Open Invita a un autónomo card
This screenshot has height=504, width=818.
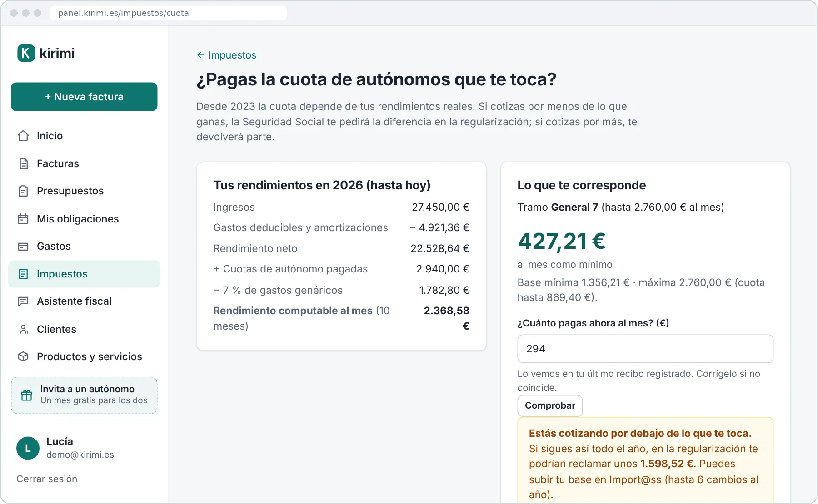click(84, 395)
